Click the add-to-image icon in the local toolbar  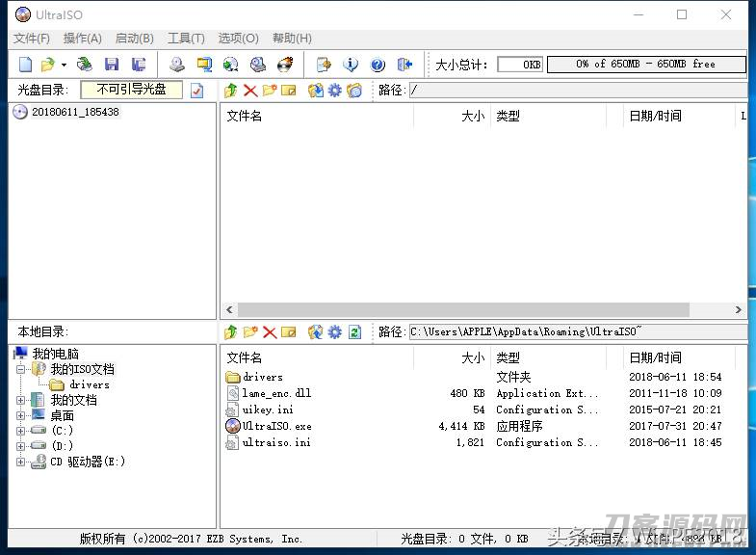tap(315, 331)
